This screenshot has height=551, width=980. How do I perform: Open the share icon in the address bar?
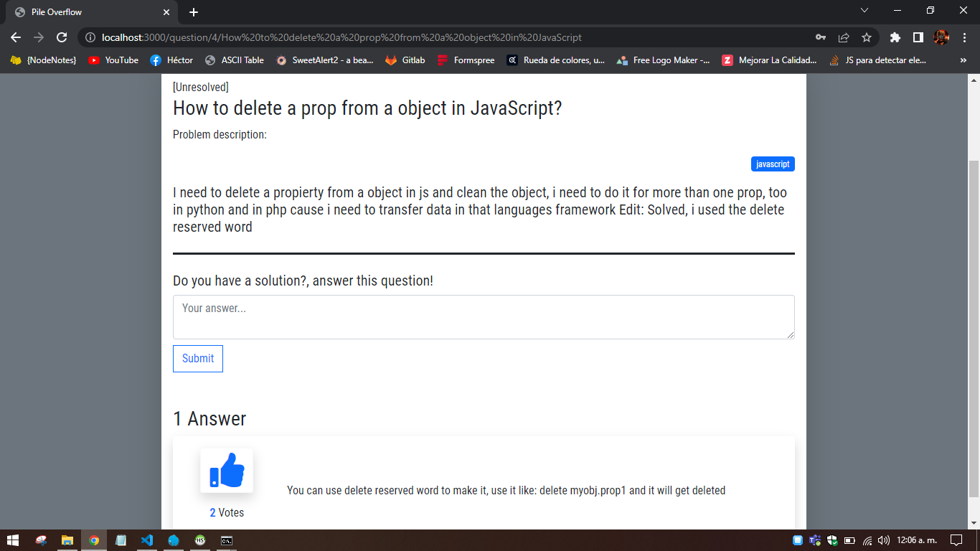point(844,37)
